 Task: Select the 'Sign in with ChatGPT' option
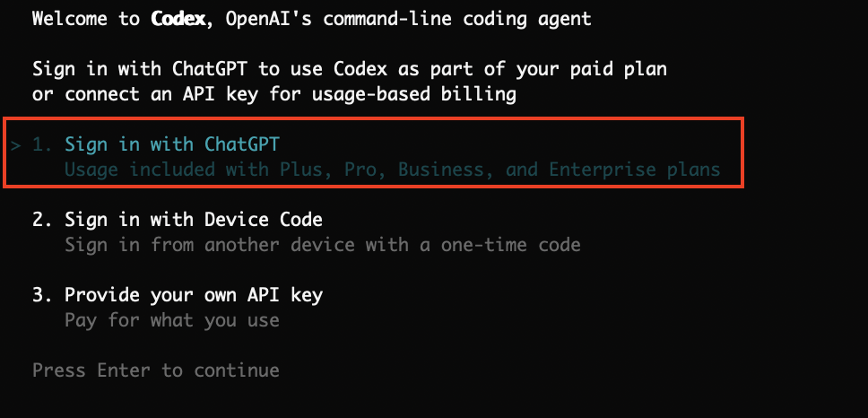tap(178, 144)
